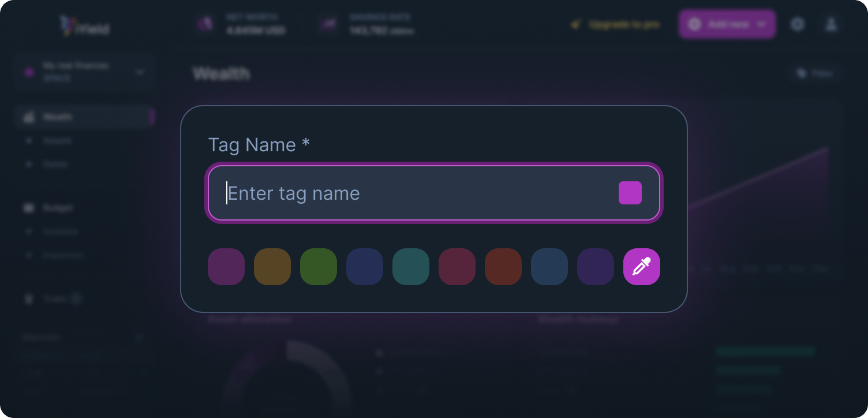Open the user profile icon
868x418 pixels.
pyautogui.click(x=831, y=24)
